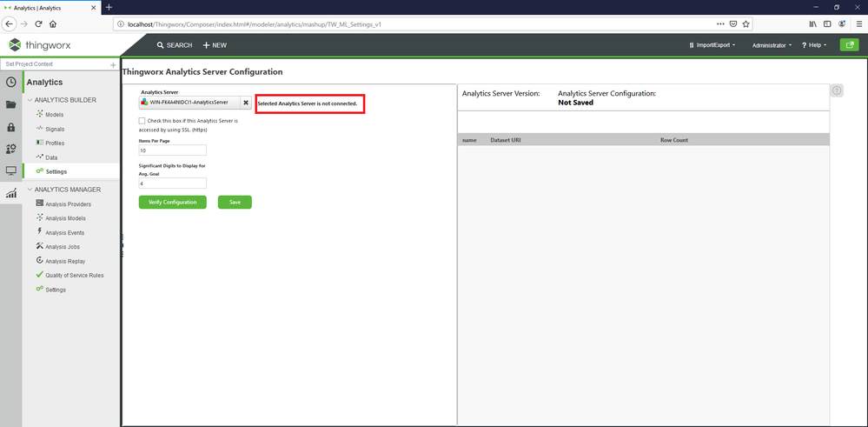
Task: Open Analysis Events
Action: [65, 232]
